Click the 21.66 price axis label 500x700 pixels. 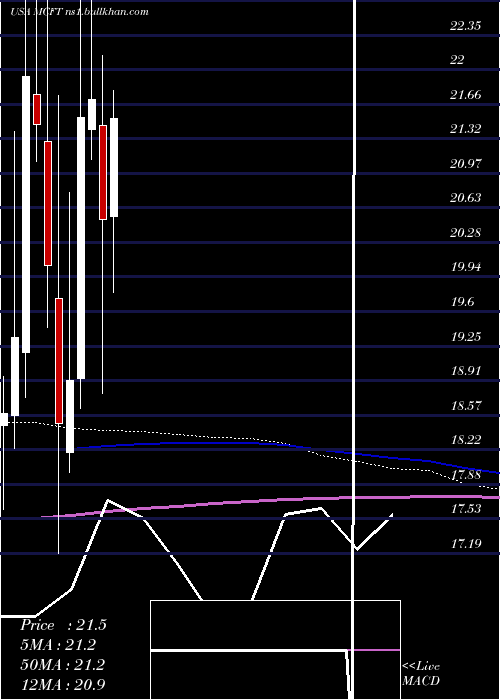465,95
